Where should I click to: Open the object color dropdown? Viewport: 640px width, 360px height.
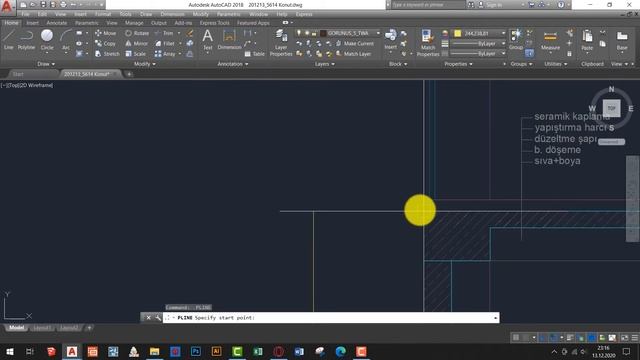pos(503,33)
